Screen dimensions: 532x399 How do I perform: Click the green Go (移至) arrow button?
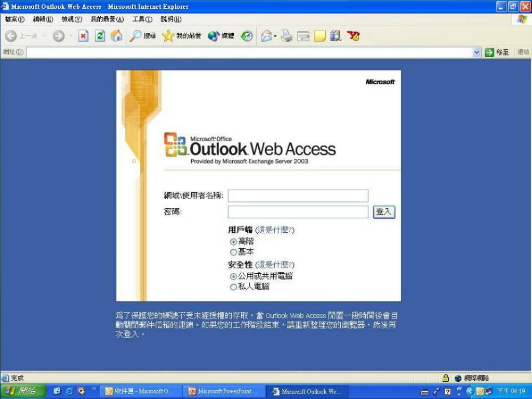[x=497, y=52]
